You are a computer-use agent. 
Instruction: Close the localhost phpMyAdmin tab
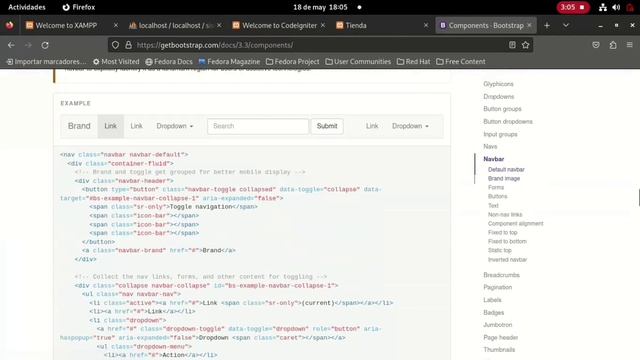[x=219, y=25]
